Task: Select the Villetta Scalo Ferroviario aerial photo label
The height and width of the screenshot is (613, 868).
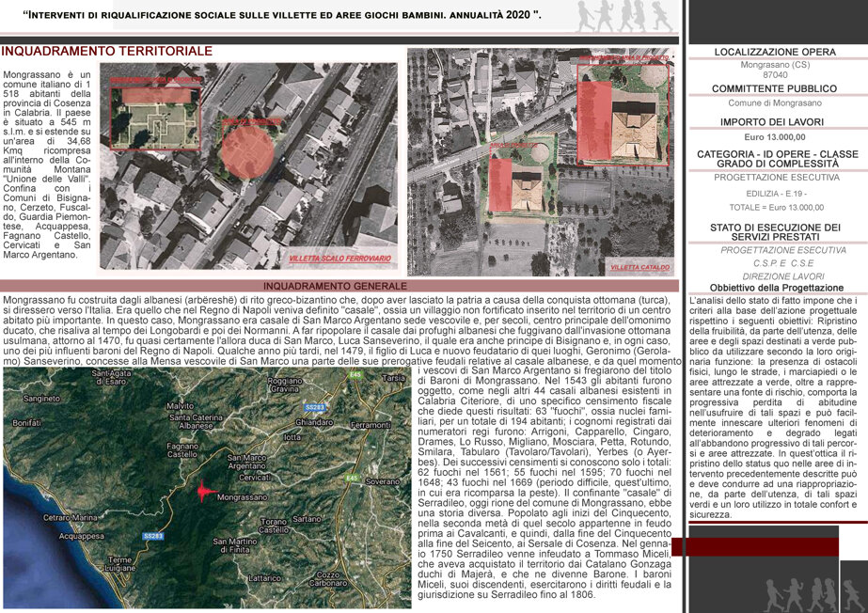Action: 339,259
